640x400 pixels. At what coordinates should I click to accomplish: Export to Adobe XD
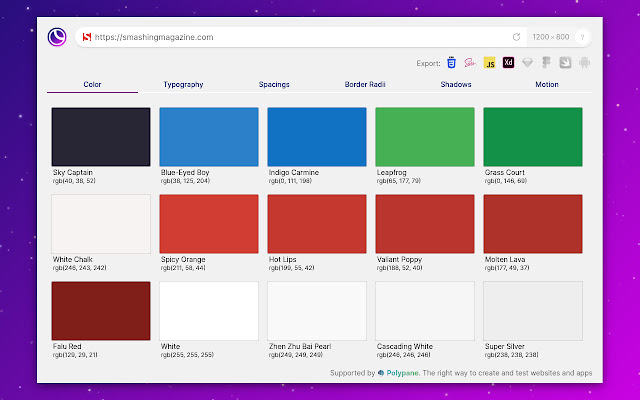pos(508,62)
